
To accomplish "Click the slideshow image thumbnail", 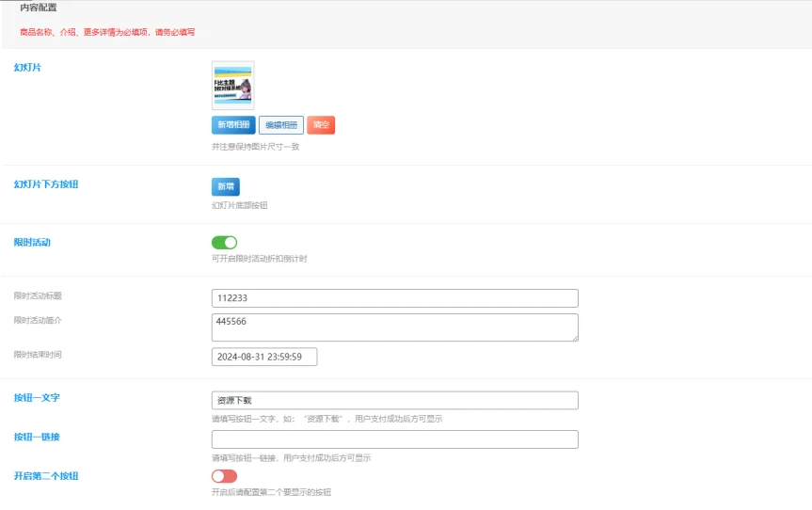I will (232, 86).
